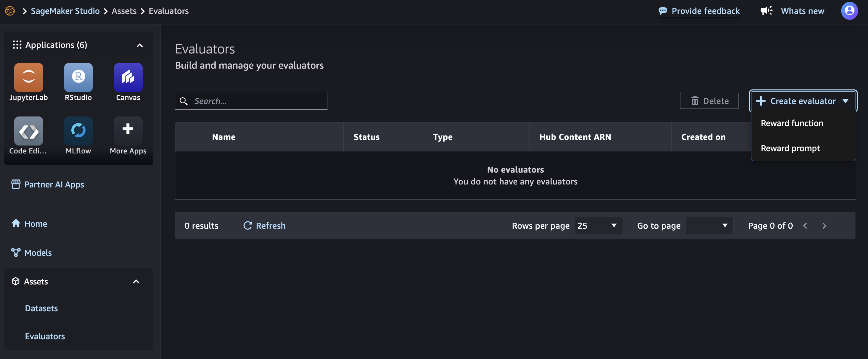Open the Code Editor app icon
Image resolution: width=868 pixels, height=359 pixels.
point(29,131)
